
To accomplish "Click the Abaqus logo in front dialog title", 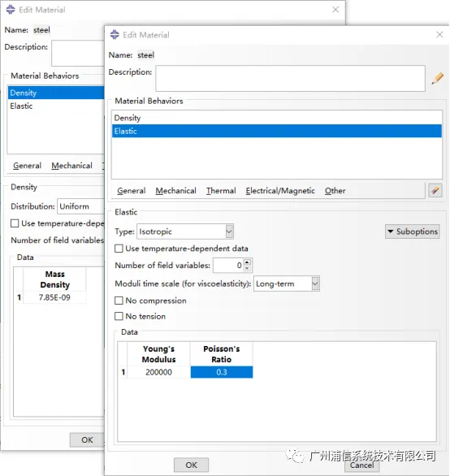I will coord(115,35).
